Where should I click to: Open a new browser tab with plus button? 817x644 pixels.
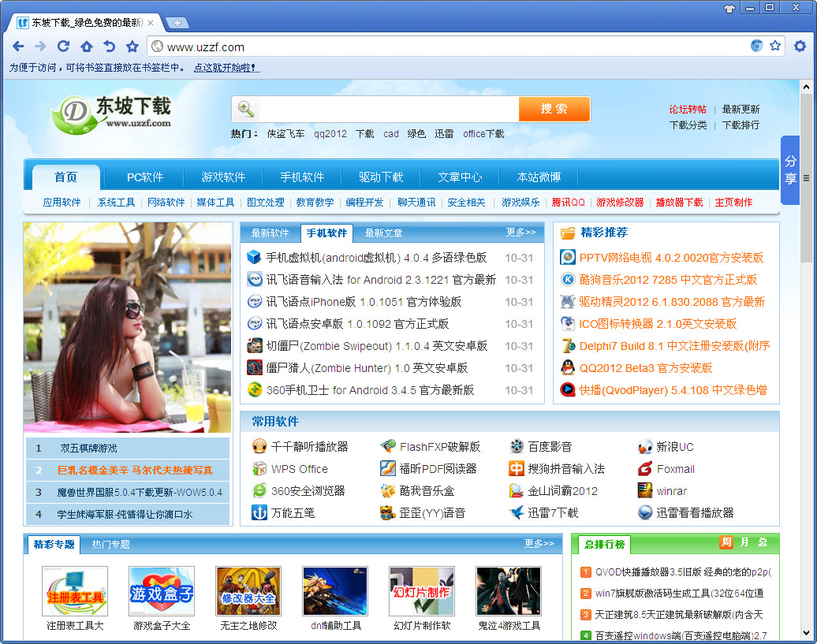tap(177, 23)
